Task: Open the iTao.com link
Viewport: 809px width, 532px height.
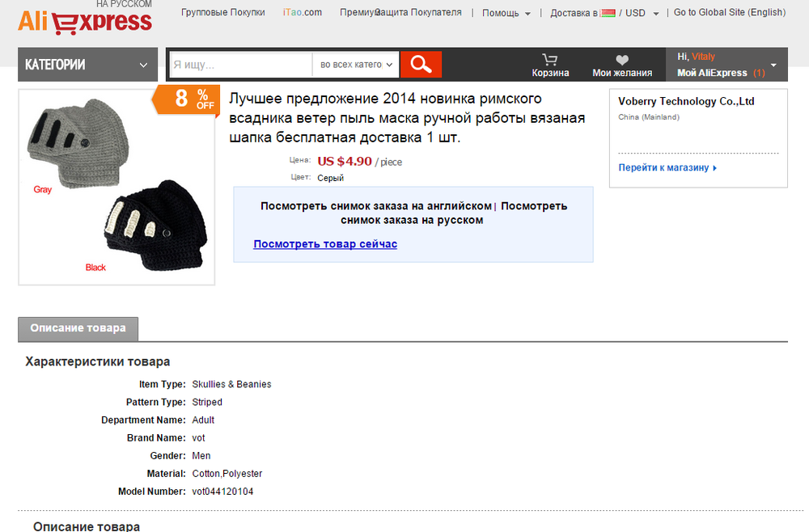Action: [303, 12]
